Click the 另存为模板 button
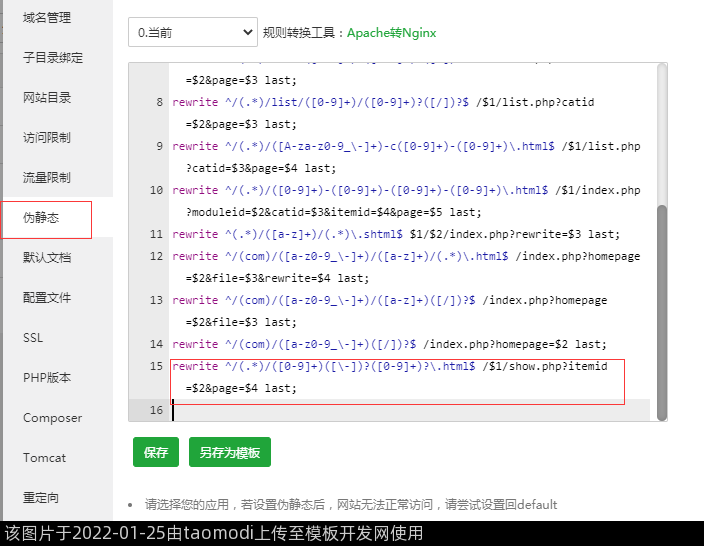Screen dimensions: 704x546 coord(229,452)
